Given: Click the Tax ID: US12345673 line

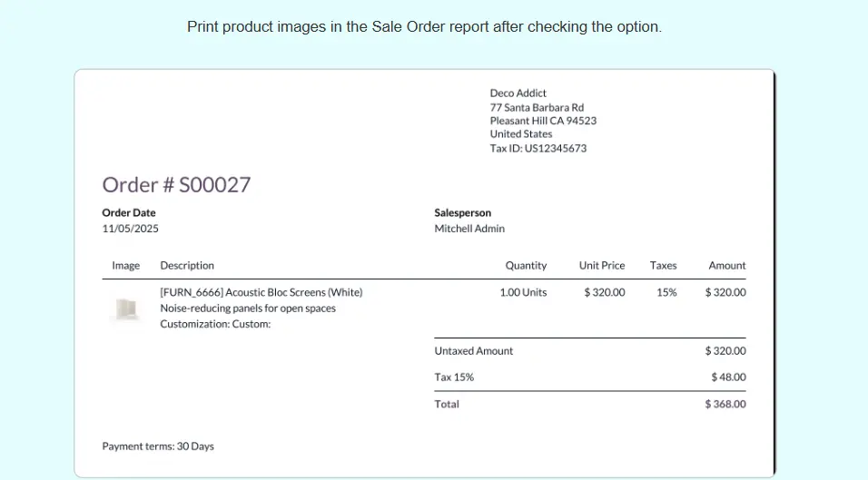Looking at the screenshot, I should tap(538, 148).
